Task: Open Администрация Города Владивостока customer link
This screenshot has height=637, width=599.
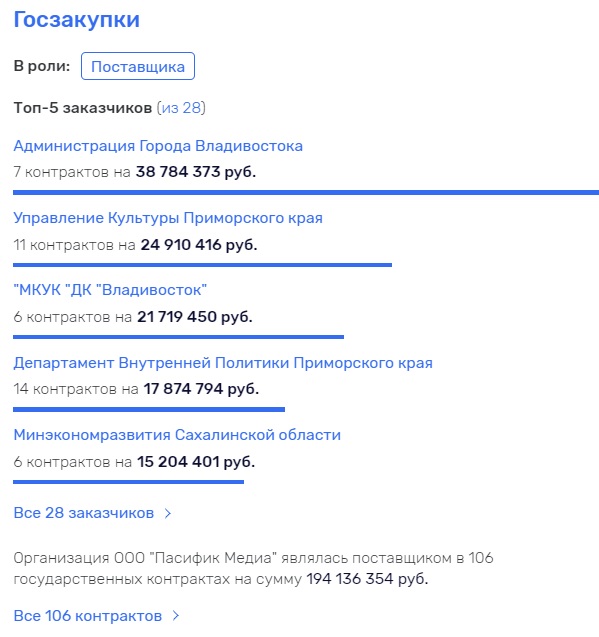Action: tap(158, 146)
